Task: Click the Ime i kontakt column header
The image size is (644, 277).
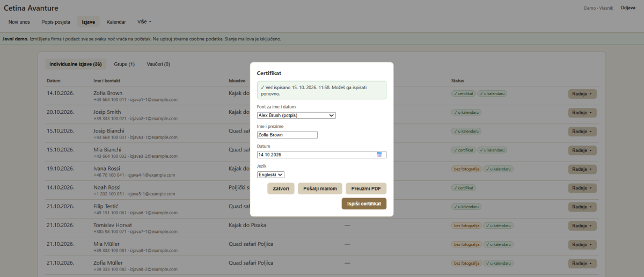Action: pyautogui.click(x=107, y=81)
